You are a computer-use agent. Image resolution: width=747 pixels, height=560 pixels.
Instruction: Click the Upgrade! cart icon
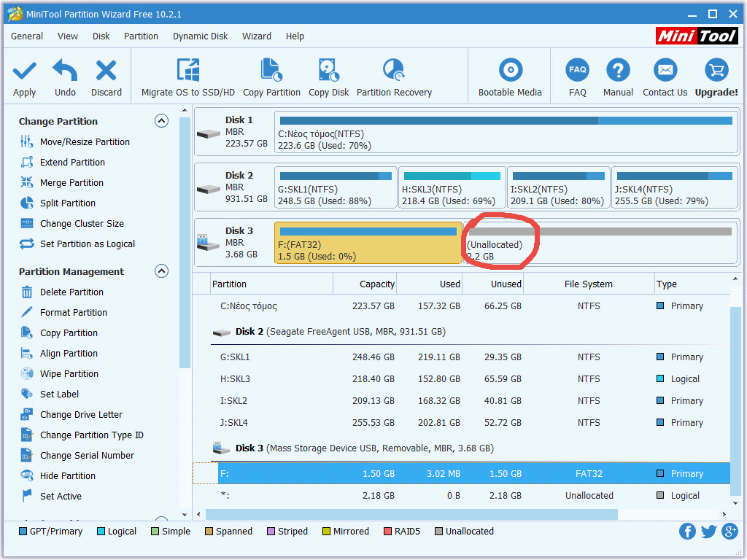tap(716, 71)
